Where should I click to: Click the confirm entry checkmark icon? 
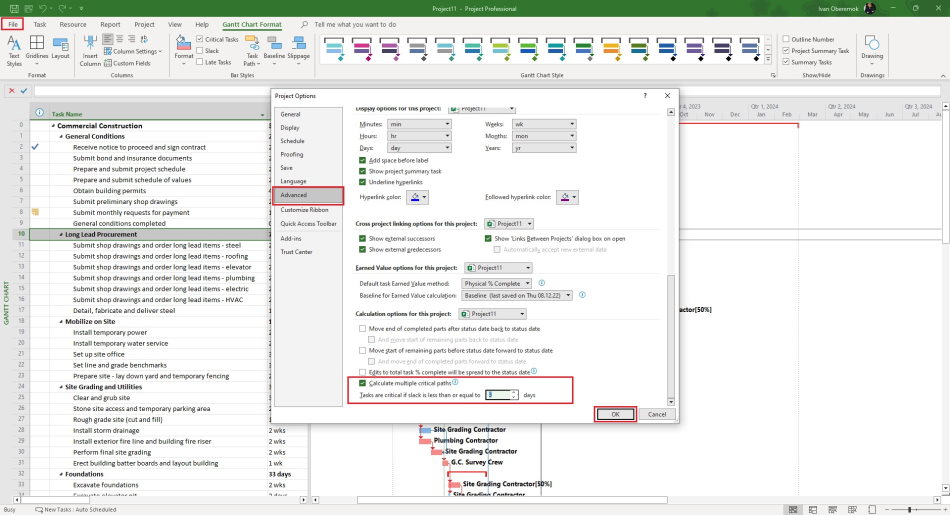(24, 90)
